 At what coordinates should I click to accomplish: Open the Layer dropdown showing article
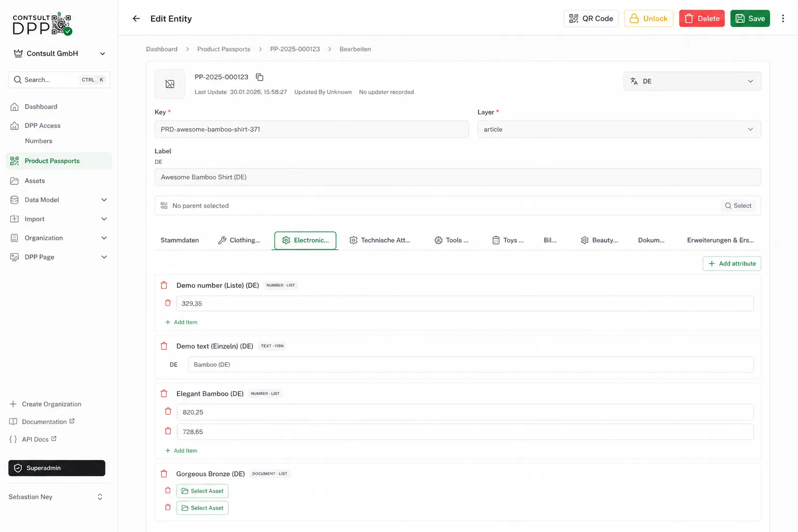(x=619, y=129)
